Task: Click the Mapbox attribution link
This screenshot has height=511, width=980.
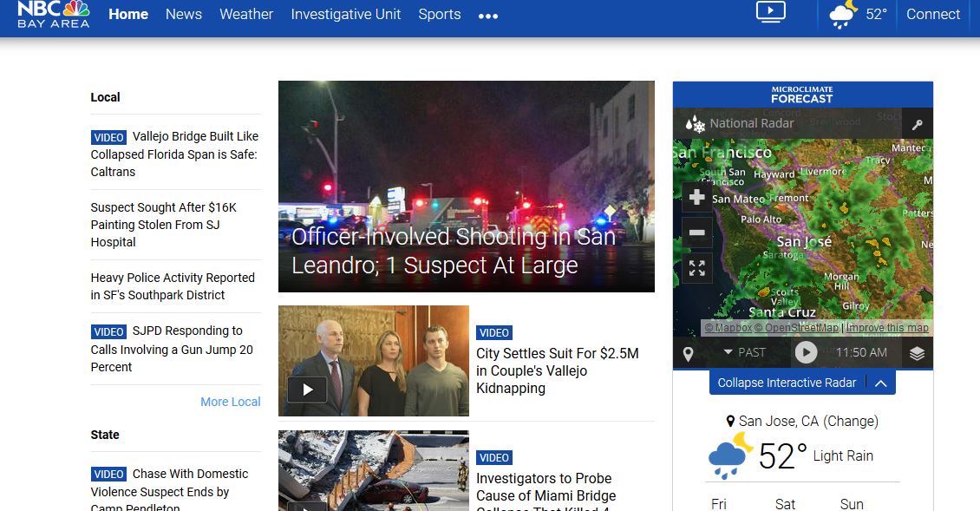Action: point(728,328)
